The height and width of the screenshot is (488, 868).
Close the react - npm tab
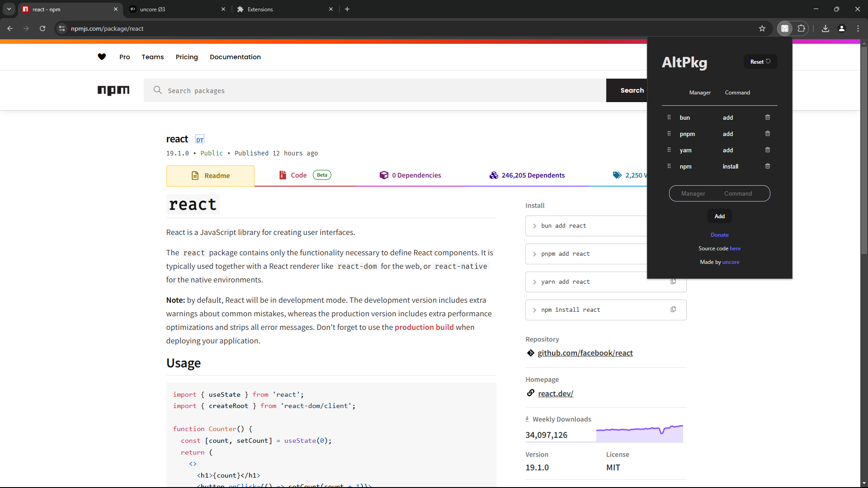click(116, 9)
